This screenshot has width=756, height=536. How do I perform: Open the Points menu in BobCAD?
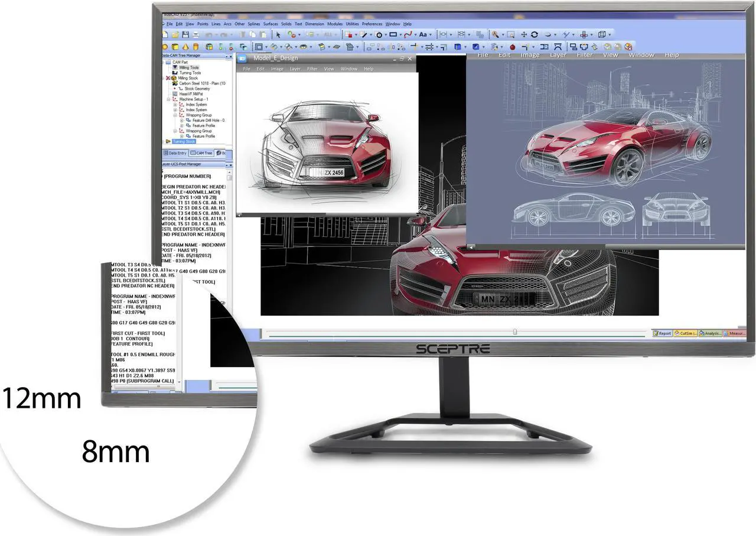pyautogui.click(x=203, y=24)
